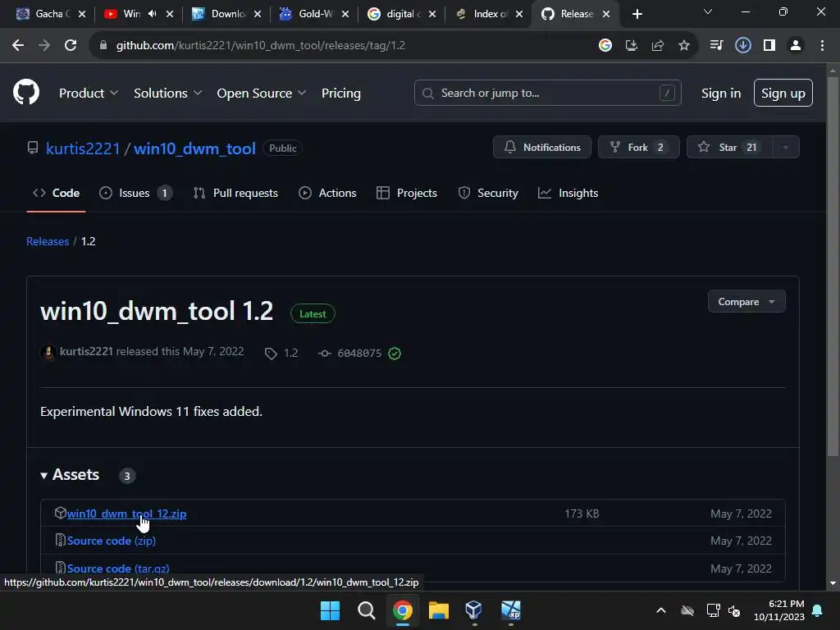The height and width of the screenshot is (630, 840).
Task: Open the Actions tab
Action: (327, 193)
